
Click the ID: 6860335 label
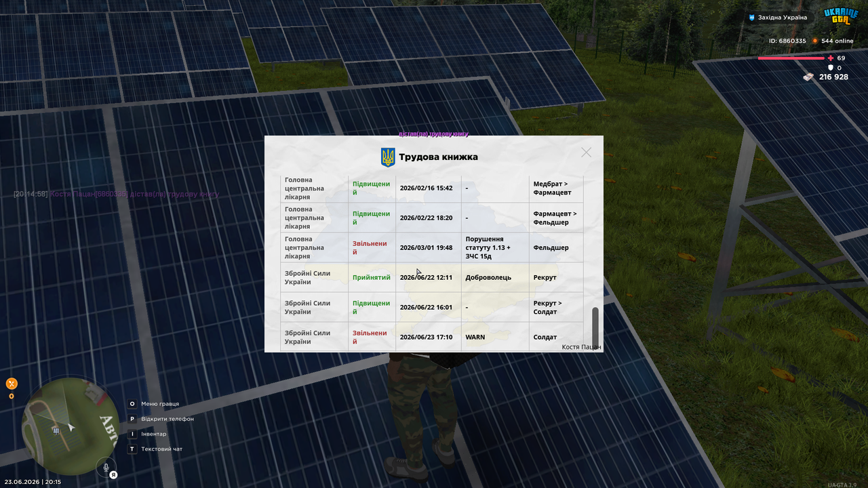787,41
